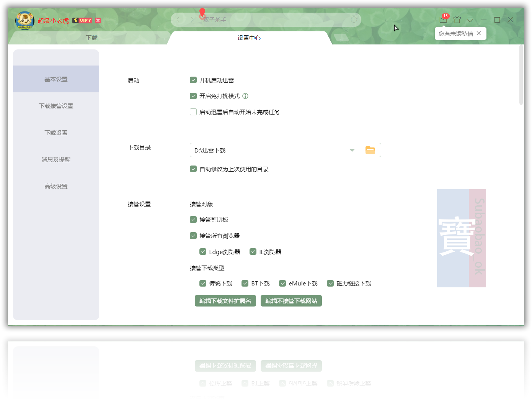
Task: Open the download directory dropdown
Action: tap(352, 150)
